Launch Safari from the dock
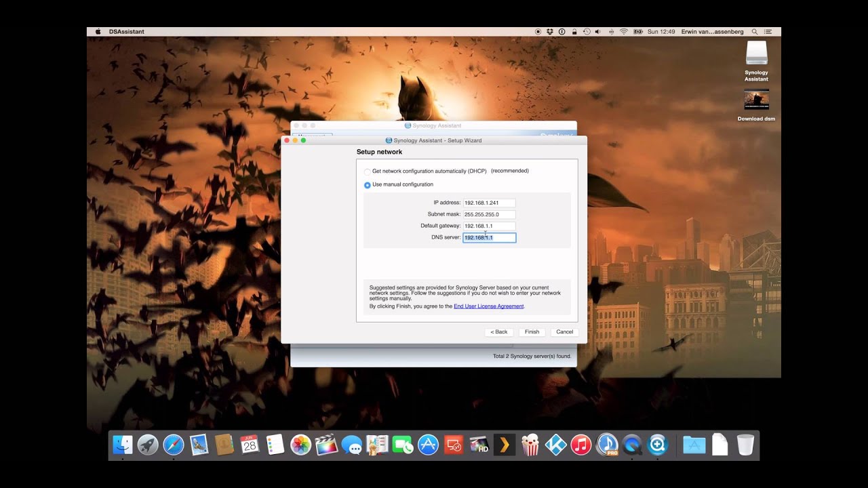The height and width of the screenshot is (488, 868). (174, 445)
